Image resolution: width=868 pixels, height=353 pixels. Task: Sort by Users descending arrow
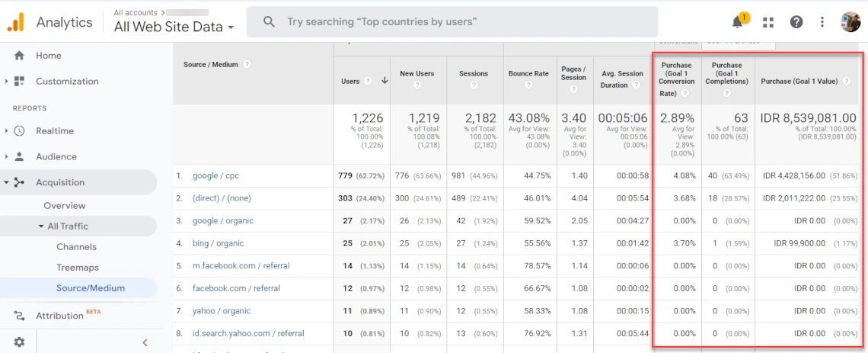[x=385, y=81]
